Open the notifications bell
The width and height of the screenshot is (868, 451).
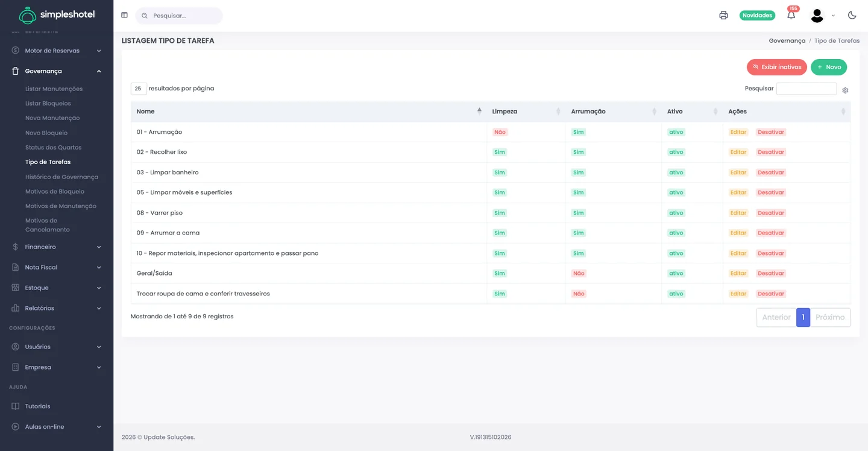click(791, 15)
